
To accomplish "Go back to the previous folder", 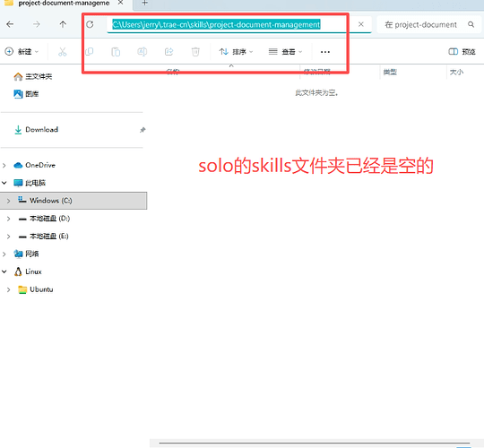I will 10,24.
